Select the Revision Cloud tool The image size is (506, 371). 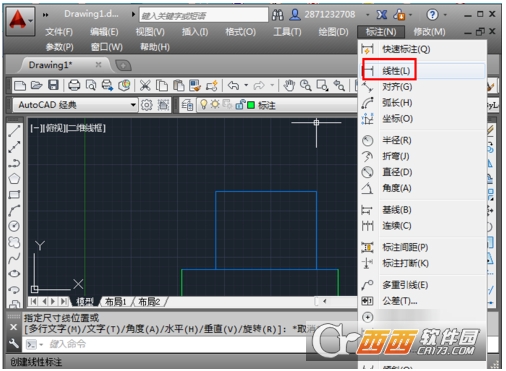coord(14,242)
